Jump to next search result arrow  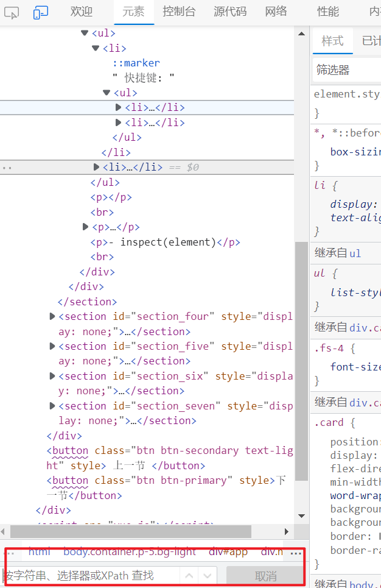[208, 576]
